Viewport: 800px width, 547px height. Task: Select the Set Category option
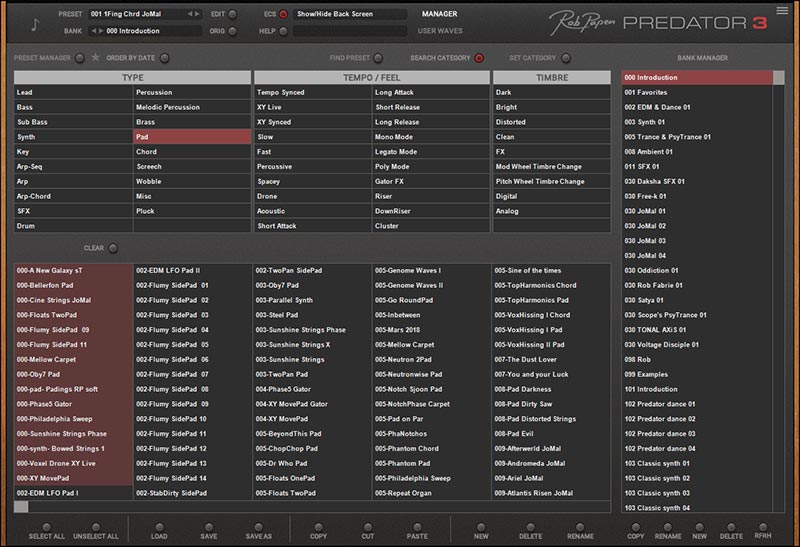tap(566, 58)
